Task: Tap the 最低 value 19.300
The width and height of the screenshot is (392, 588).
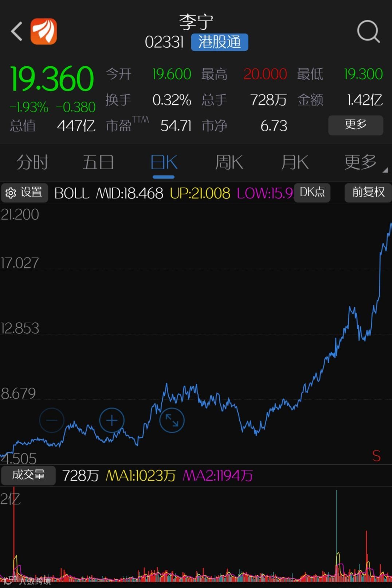Action: coord(364,74)
